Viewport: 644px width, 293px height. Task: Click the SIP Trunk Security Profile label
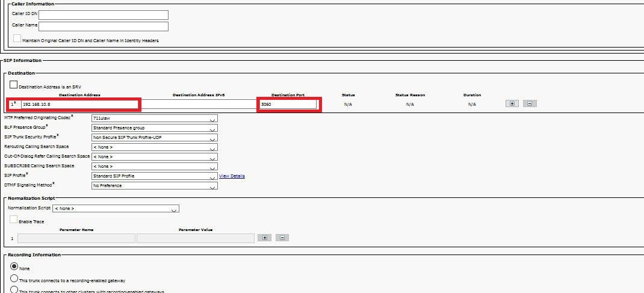30,137
